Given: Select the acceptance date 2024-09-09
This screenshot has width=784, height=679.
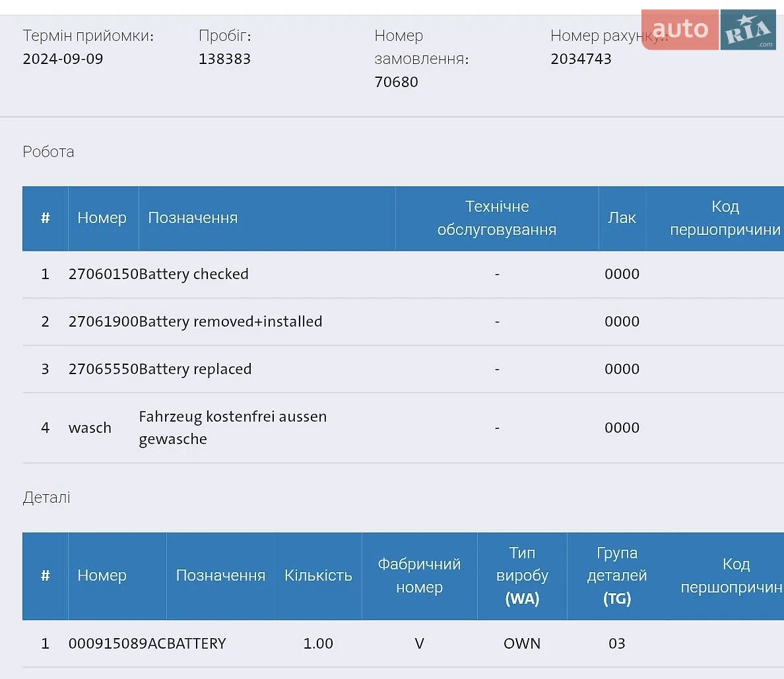Looking at the screenshot, I should coord(63,59).
